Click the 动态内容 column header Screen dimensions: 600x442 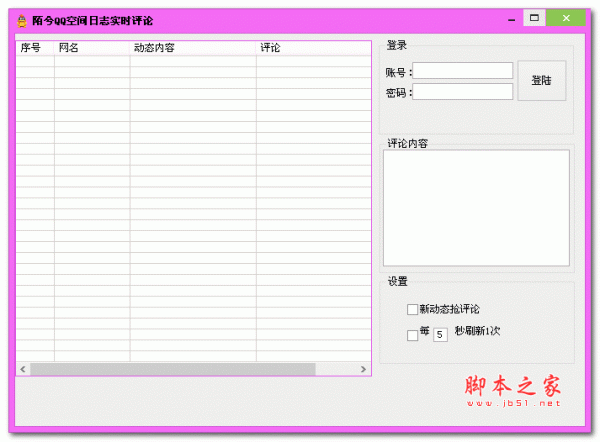193,48
